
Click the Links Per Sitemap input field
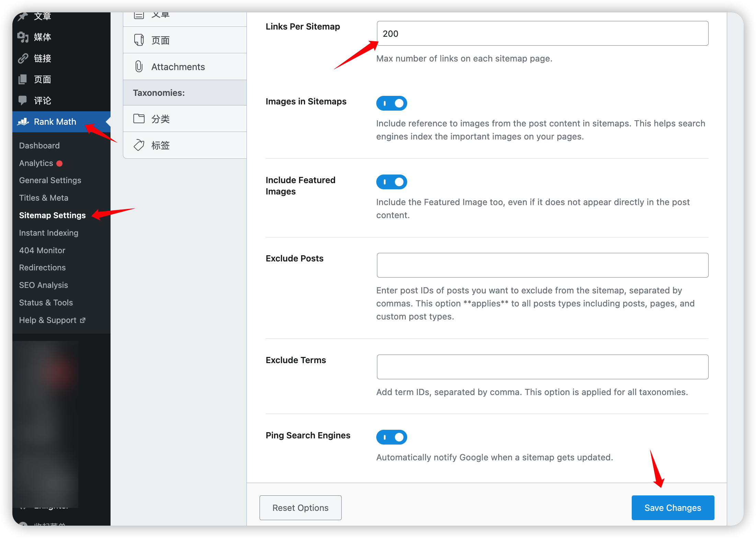(542, 33)
